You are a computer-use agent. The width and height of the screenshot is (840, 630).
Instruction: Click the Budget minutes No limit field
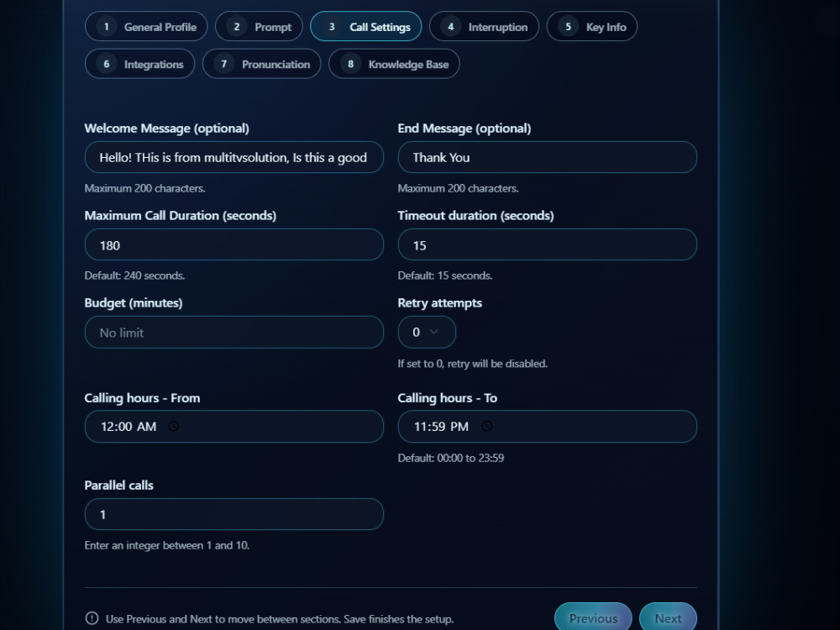click(234, 332)
